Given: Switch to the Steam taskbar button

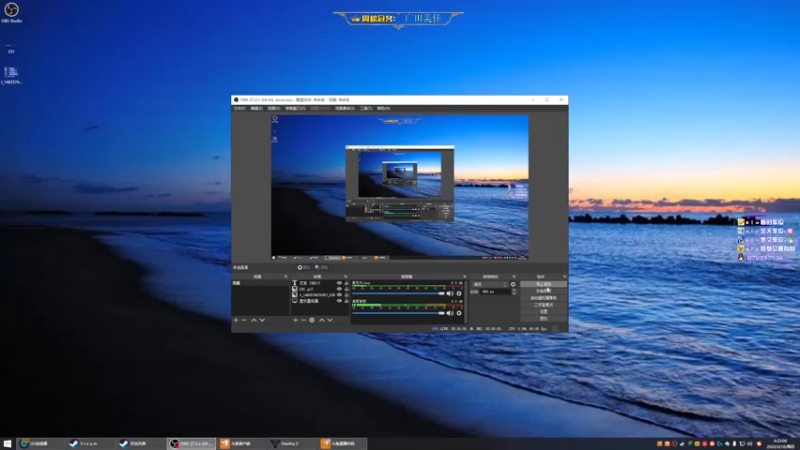Looking at the screenshot, I should [90, 443].
